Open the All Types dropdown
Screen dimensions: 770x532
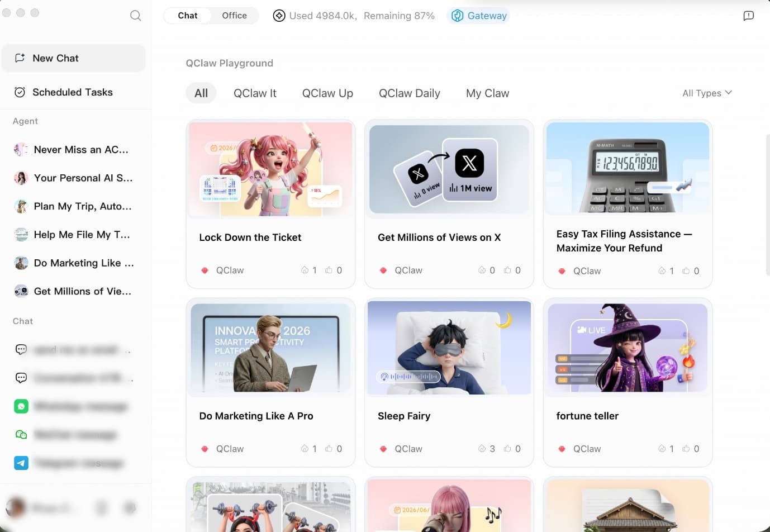[706, 93]
